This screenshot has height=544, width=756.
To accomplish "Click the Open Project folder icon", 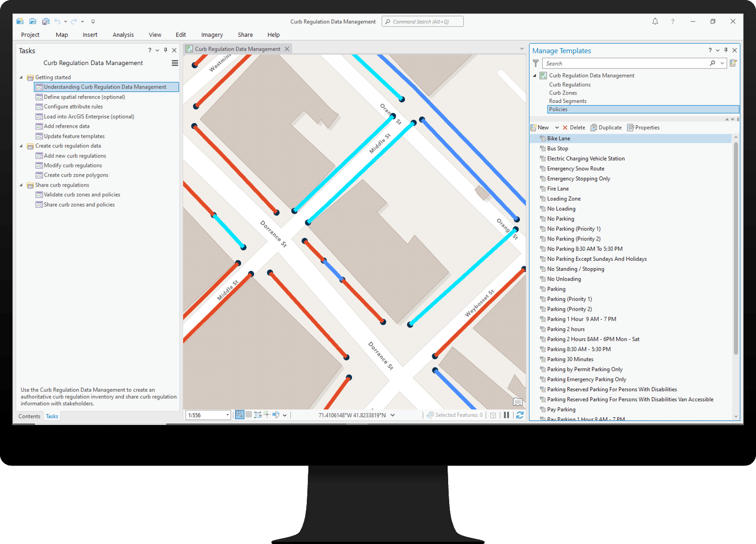I will [x=33, y=21].
